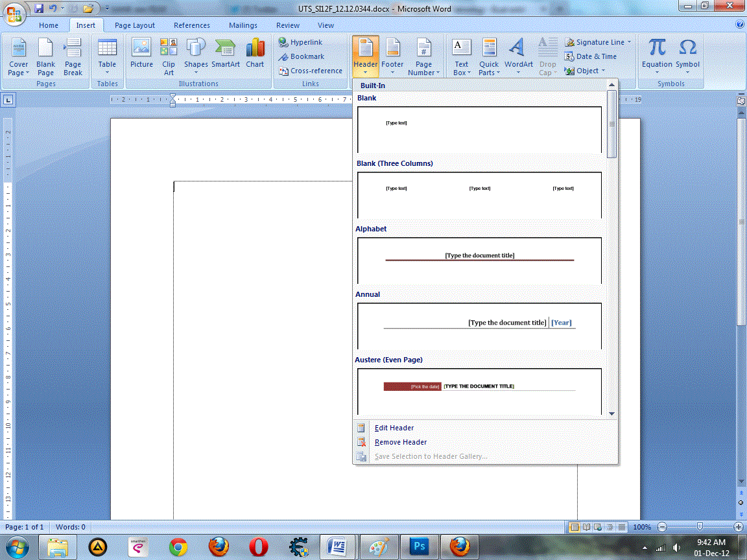Click the Undo icon in the Quick Access toolbar
This screenshot has height=560, width=747.
coord(53,8)
